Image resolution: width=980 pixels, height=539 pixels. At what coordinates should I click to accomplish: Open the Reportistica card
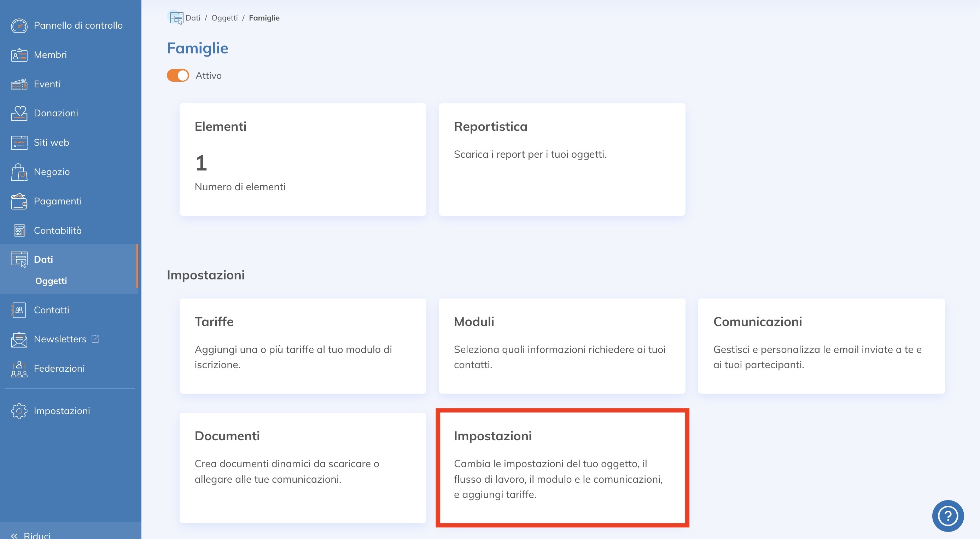[x=562, y=159]
